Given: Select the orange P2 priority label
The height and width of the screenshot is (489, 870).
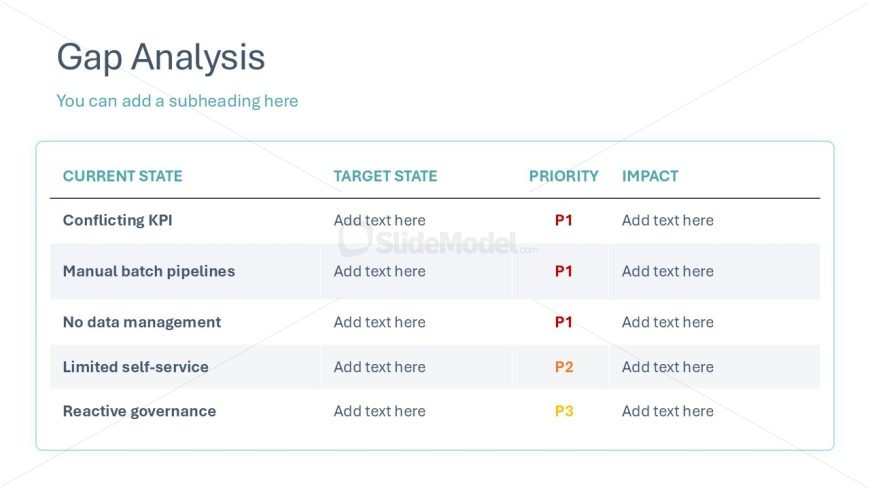Looking at the screenshot, I should coord(564,367).
